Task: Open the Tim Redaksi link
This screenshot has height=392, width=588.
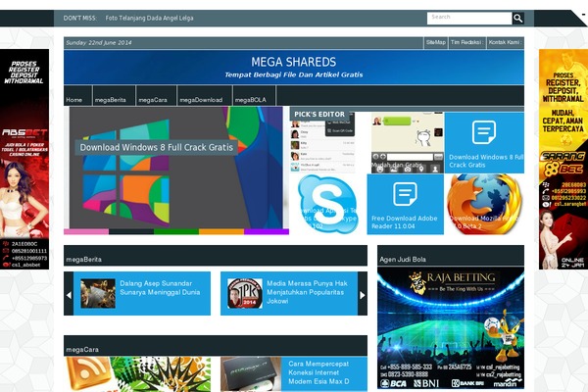Action: point(466,42)
